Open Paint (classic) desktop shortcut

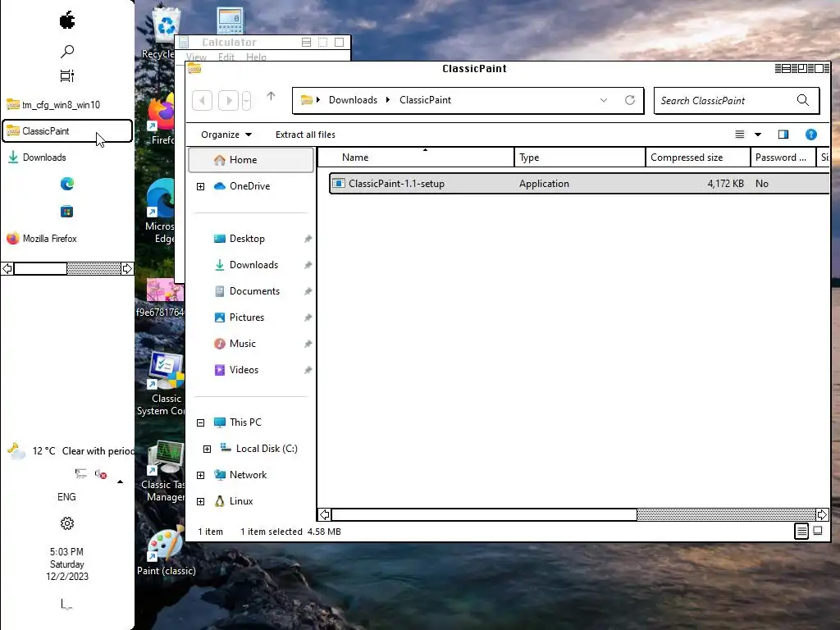tap(166, 552)
